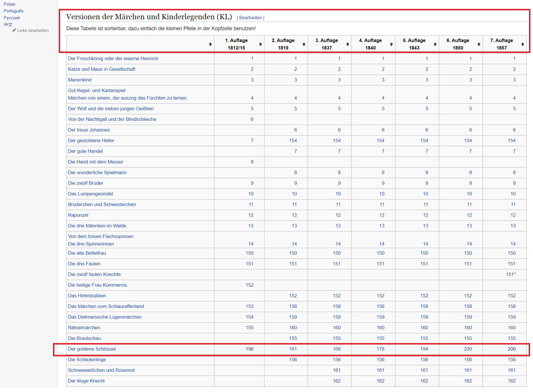
Task: Open Der treue Johannes
Action: tap(89, 130)
